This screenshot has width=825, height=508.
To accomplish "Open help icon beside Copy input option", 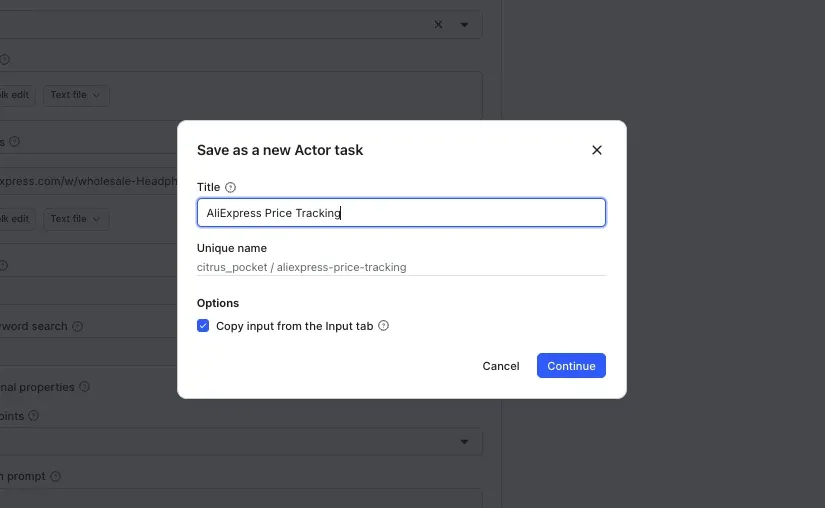I will (384, 326).
